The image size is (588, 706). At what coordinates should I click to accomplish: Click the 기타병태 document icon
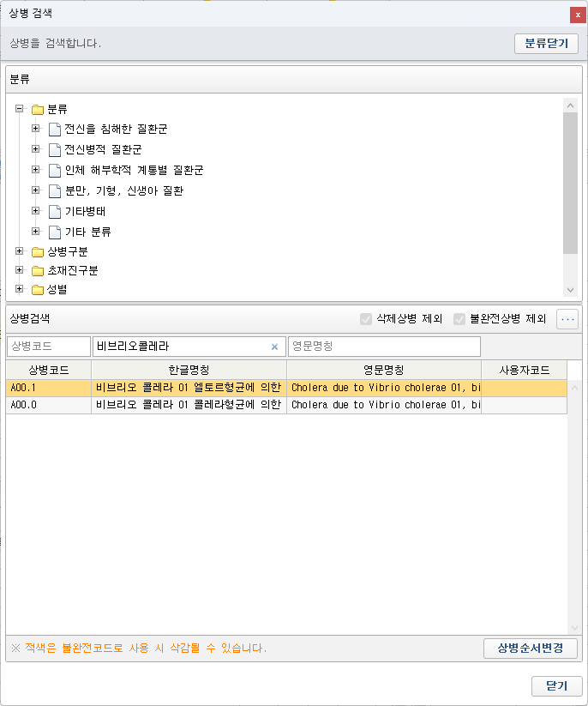pyautogui.click(x=55, y=211)
